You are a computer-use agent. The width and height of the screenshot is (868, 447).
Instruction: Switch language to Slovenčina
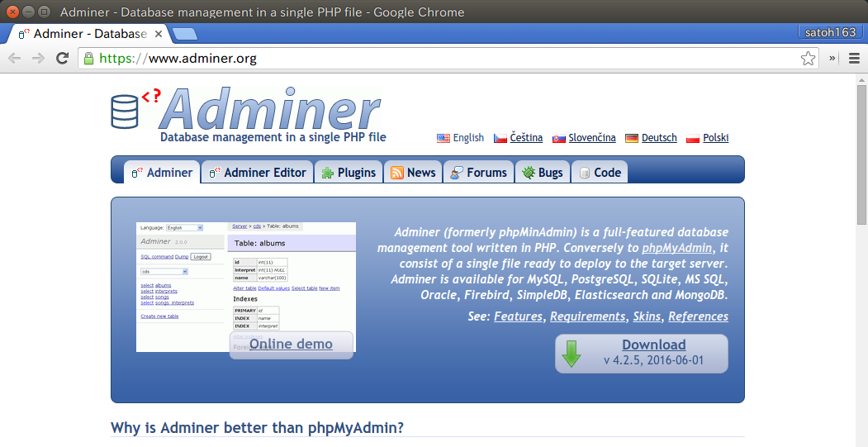[x=592, y=138]
